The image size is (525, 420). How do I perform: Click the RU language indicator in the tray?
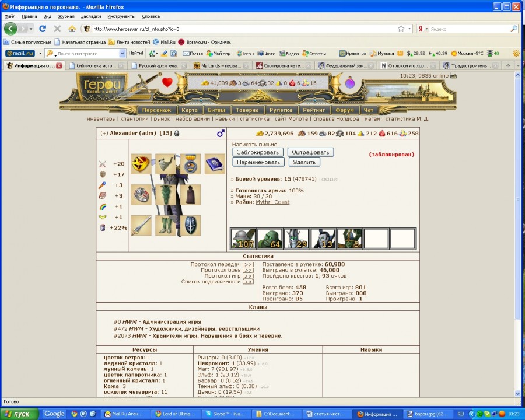pos(461,414)
